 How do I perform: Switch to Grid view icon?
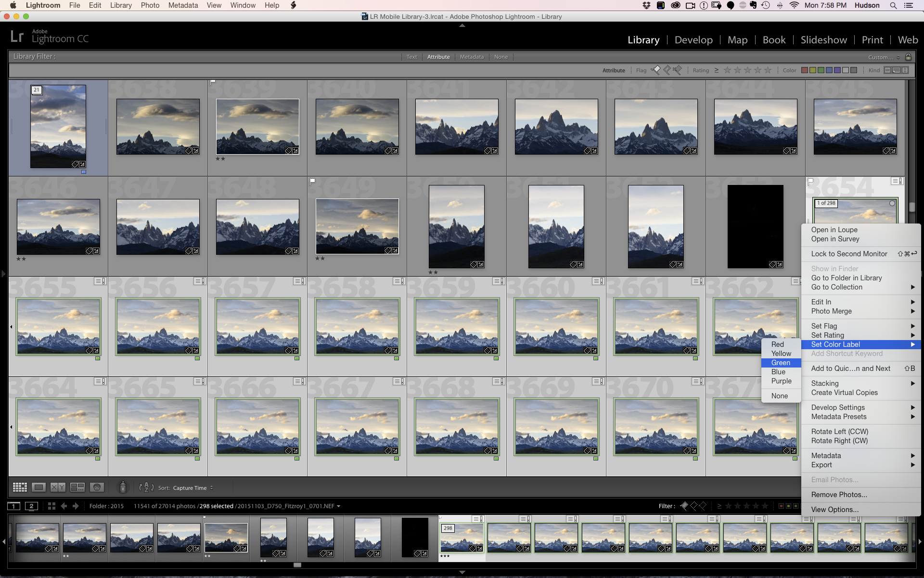click(x=20, y=487)
